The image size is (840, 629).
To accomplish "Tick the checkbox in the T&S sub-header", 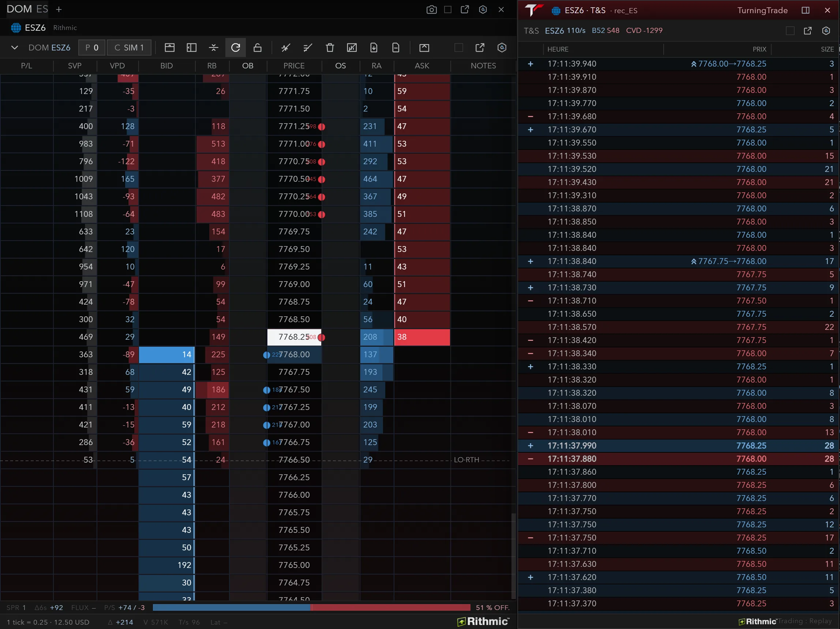I will (x=790, y=31).
